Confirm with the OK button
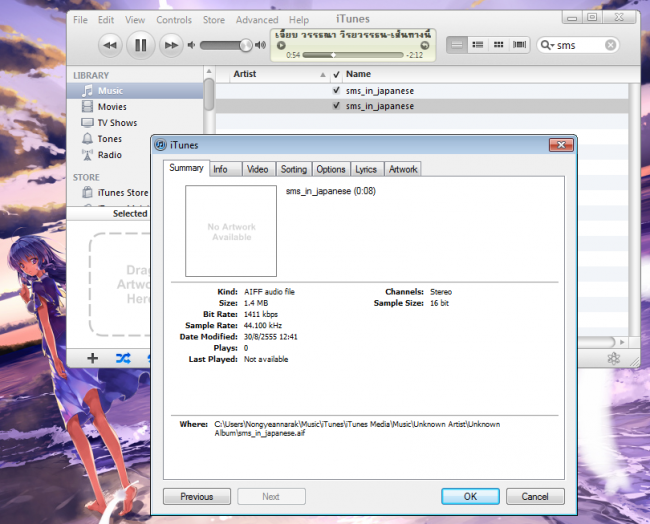Screen dimensions: 650x524 (471, 496)
